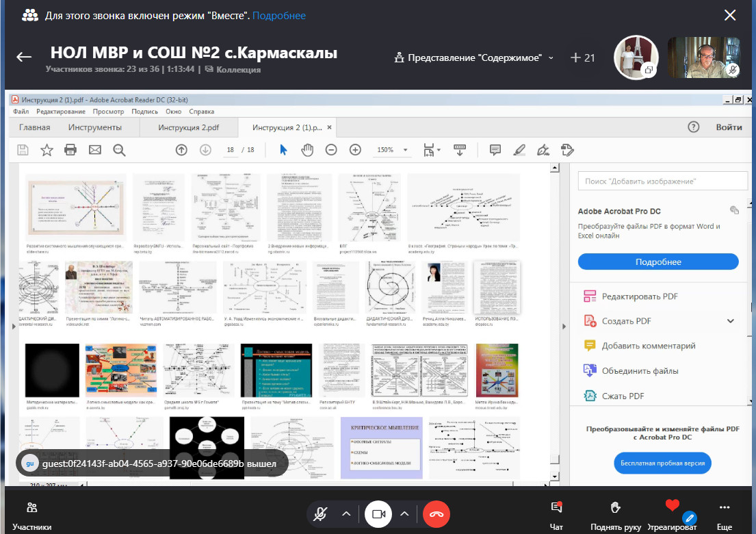The image size is (756, 534).
Task: Select the hand pan tool in Acrobat
Action: tap(307, 150)
